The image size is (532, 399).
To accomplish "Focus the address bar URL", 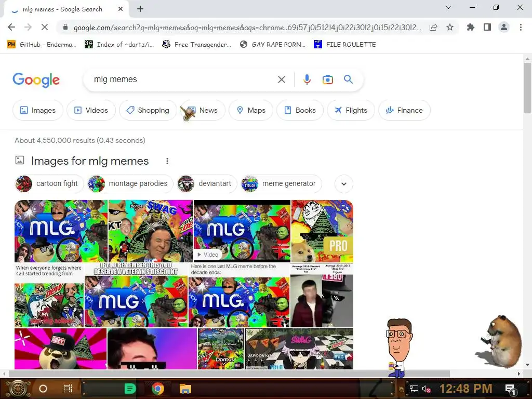I will [x=247, y=28].
